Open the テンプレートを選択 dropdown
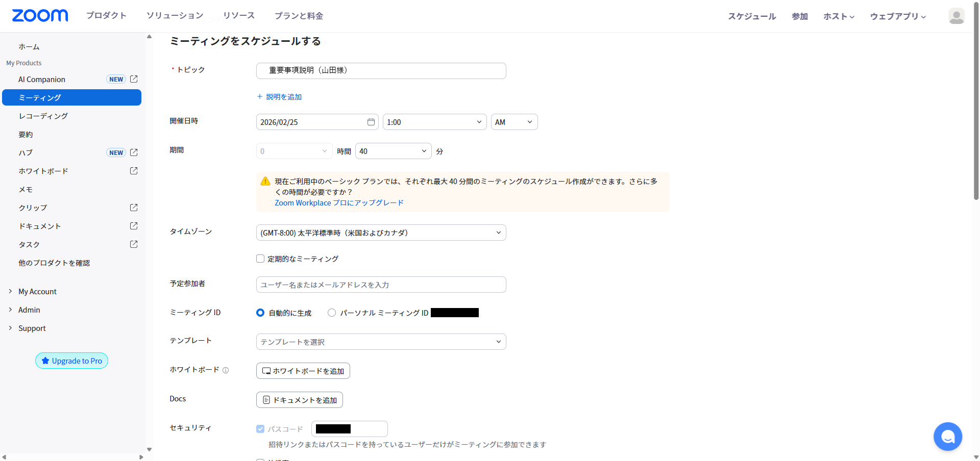The image size is (980, 461). click(x=381, y=342)
